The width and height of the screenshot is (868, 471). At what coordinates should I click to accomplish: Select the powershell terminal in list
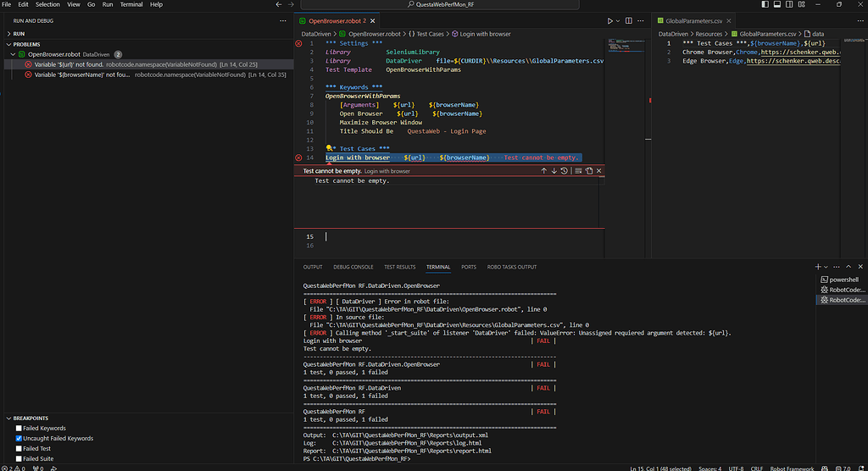843,279
